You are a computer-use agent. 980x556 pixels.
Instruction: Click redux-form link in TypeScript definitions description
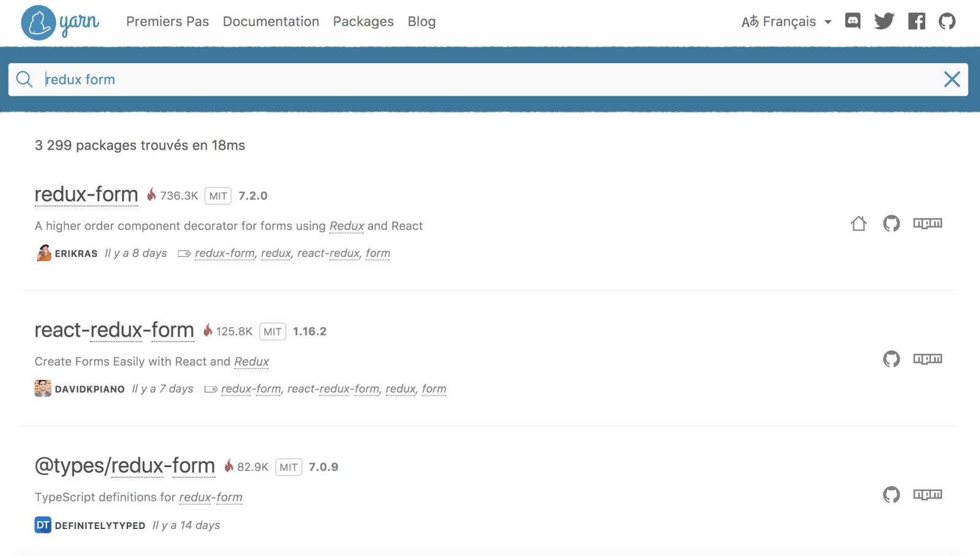[211, 497]
